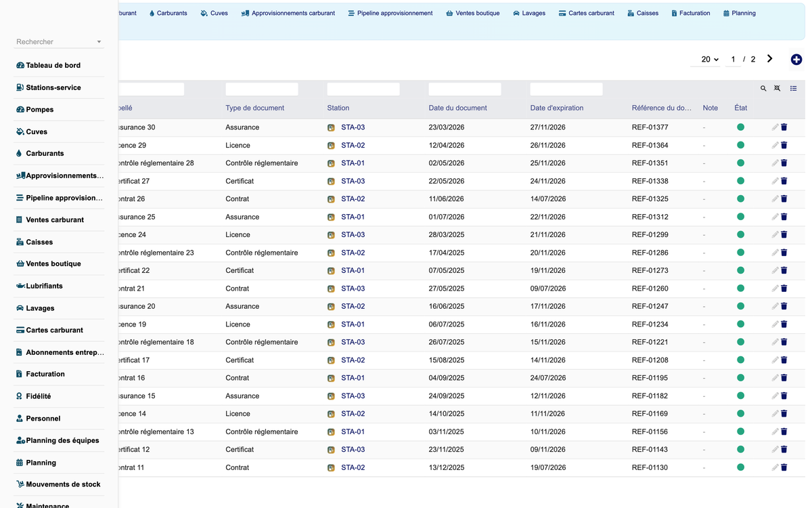This screenshot has width=812, height=508.
Task: Delete the REF-01130 row with trash icon
Action: coord(784,467)
